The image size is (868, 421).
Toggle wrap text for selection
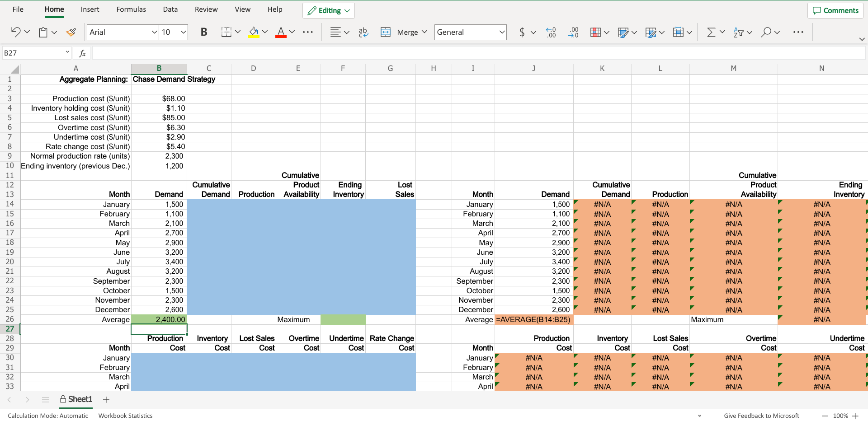coord(363,32)
